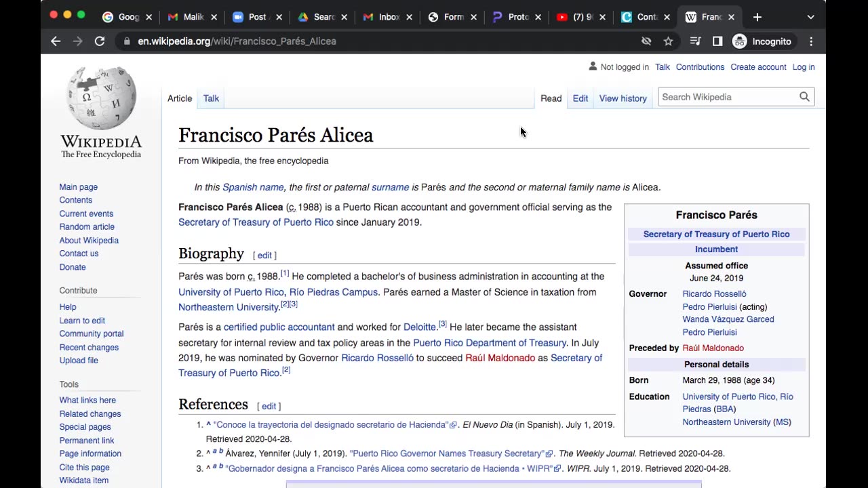This screenshot has width=868, height=488.
Task: Switch to the Proto tab
Action: 517,17
